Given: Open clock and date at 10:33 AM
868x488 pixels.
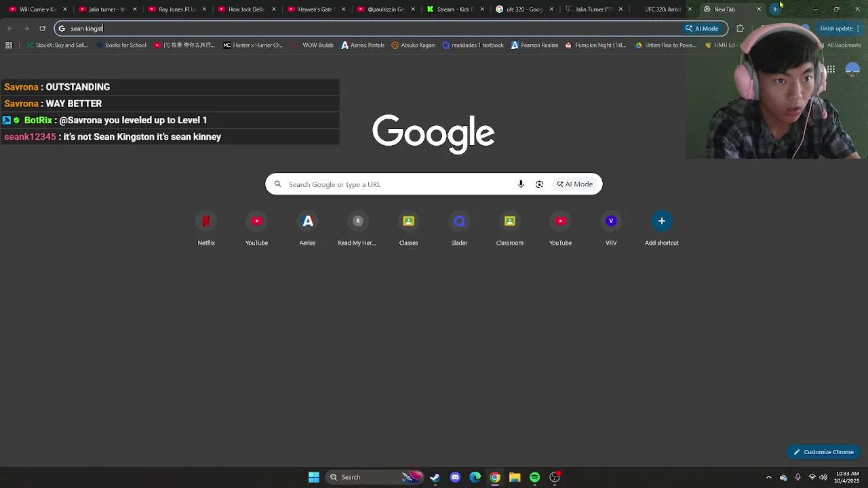Looking at the screenshot, I should pos(847,477).
